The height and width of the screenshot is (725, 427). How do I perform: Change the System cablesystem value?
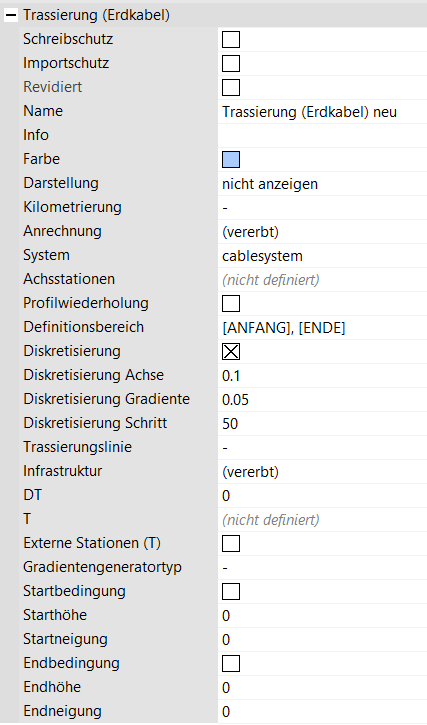[322, 256]
